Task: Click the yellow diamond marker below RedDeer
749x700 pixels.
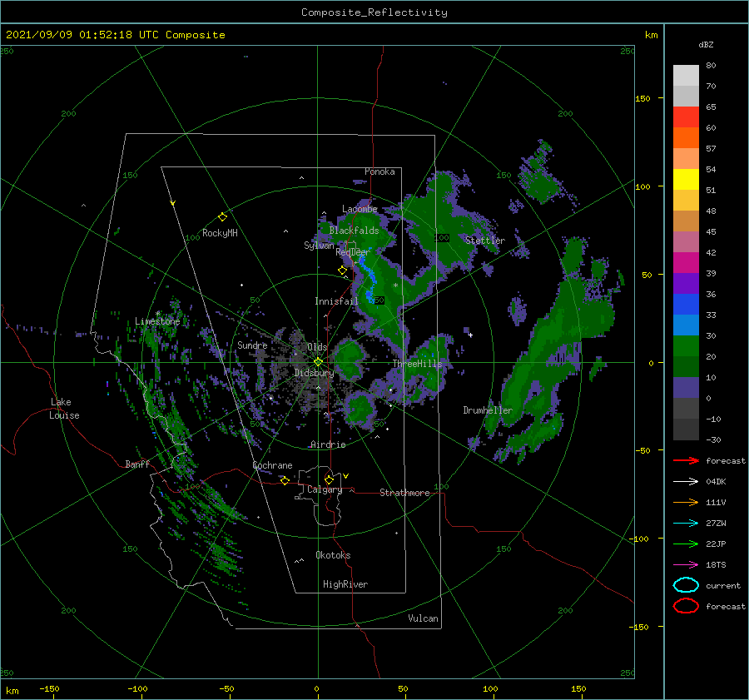Action: click(x=342, y=270)
